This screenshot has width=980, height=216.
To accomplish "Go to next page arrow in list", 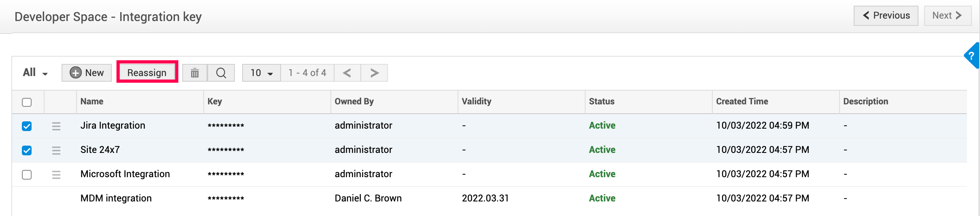I will coord(375,73).
